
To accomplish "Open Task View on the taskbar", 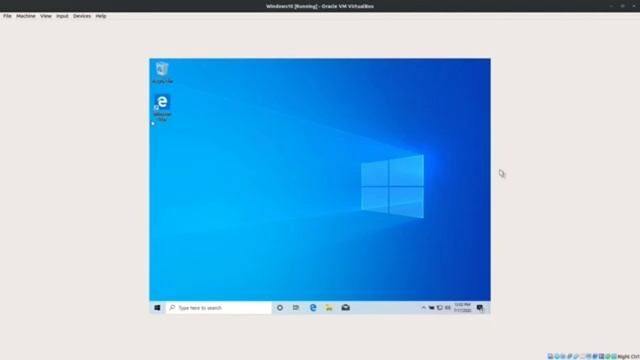I will pyautogui.click(x=296, y=308).
